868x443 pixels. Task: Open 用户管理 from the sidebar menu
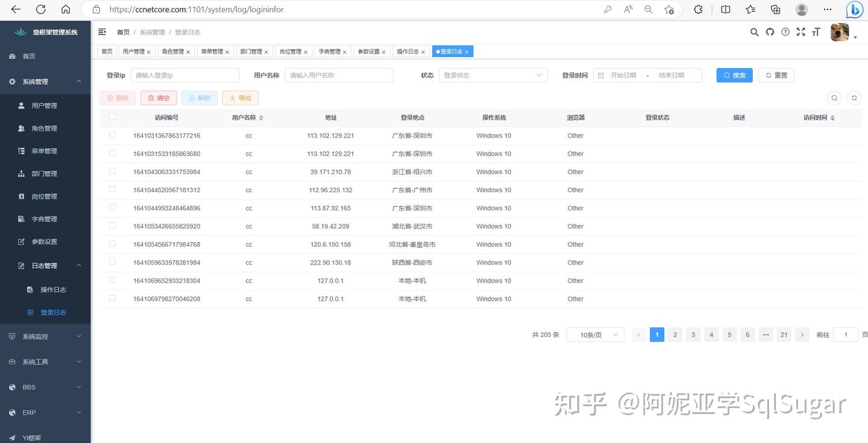tap(45, 105)
